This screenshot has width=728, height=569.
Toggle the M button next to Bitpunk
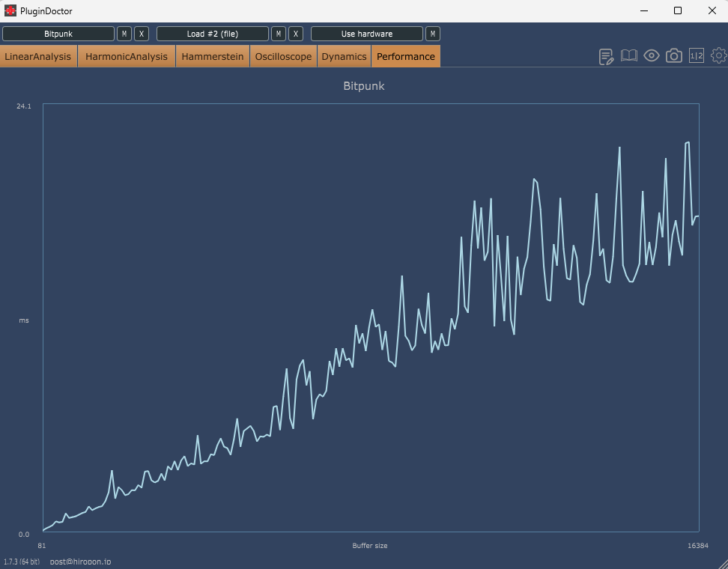(124, 34)
